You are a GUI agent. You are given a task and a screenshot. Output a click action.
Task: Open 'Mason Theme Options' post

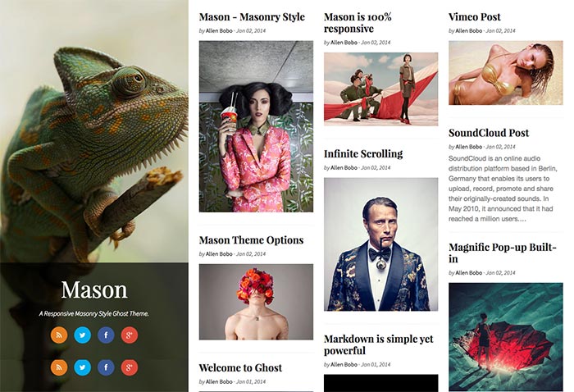click(251, 240)
